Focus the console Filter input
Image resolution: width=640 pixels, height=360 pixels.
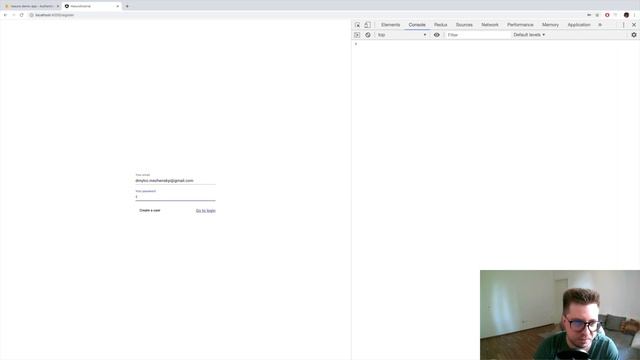coord(478,35)
